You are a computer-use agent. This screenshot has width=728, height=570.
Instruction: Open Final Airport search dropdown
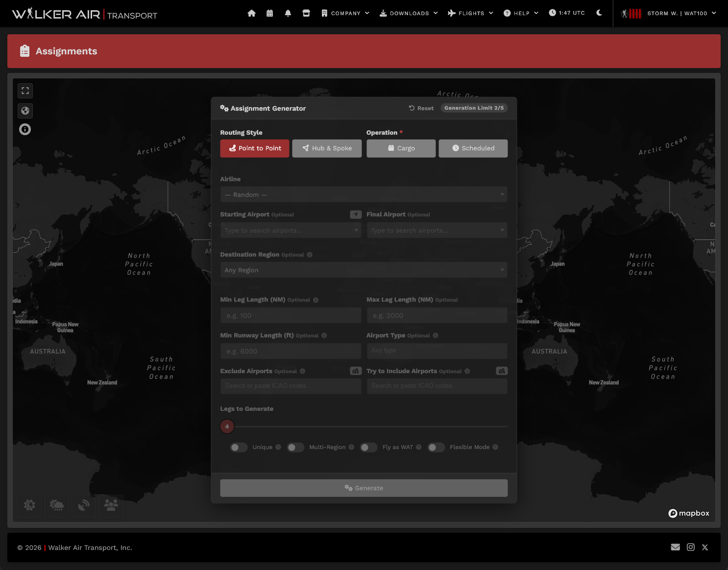437,230
